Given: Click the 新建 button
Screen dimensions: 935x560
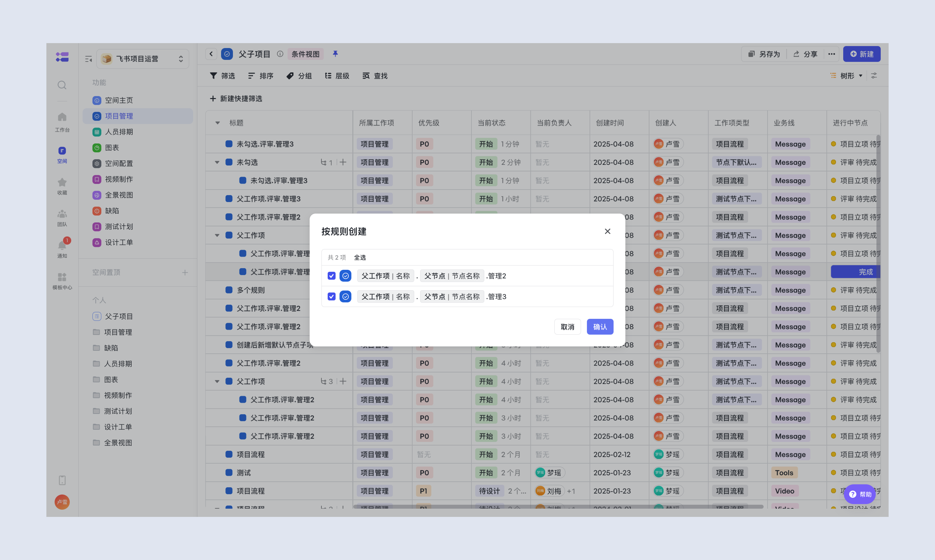Looking at the screenshot, I should [862, 54].
